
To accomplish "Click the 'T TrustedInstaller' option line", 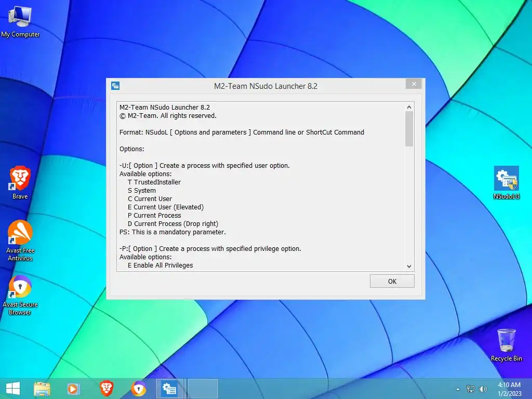I will coord(154,182).
